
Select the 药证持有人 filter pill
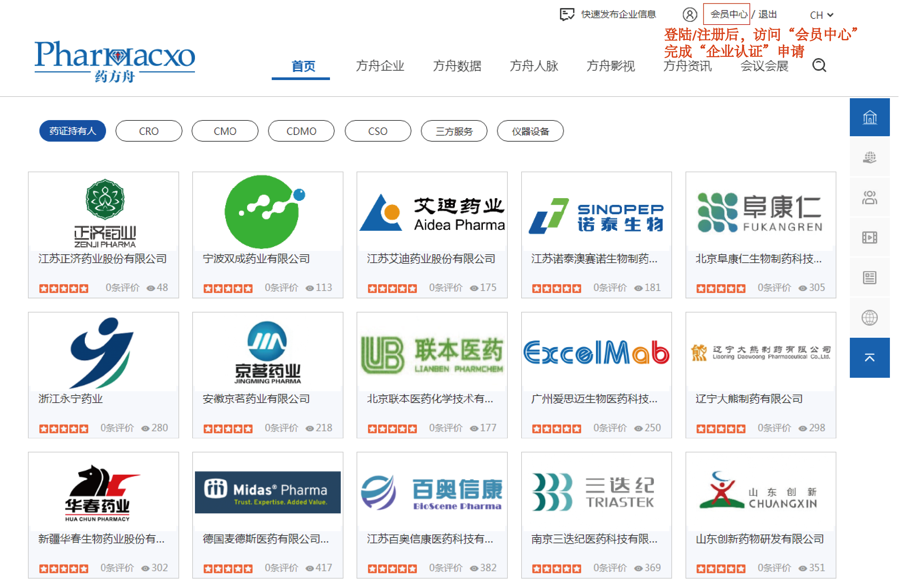pos(73,131)
